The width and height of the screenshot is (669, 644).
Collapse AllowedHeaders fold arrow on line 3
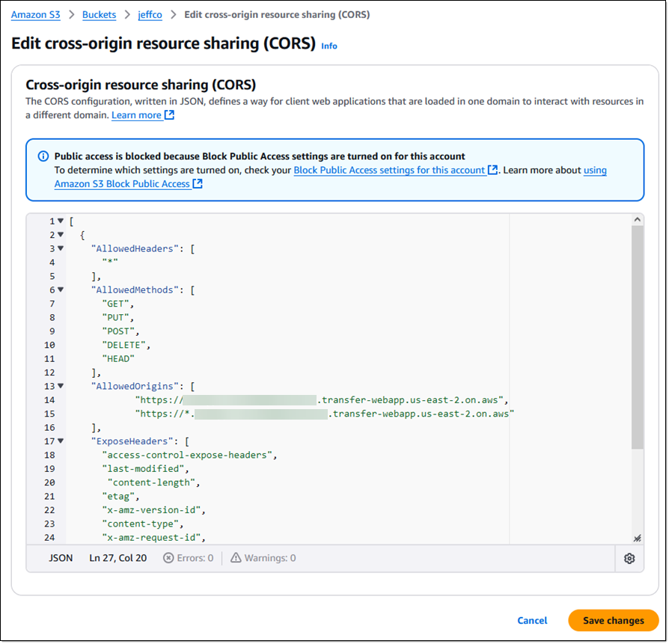(61, 248)
